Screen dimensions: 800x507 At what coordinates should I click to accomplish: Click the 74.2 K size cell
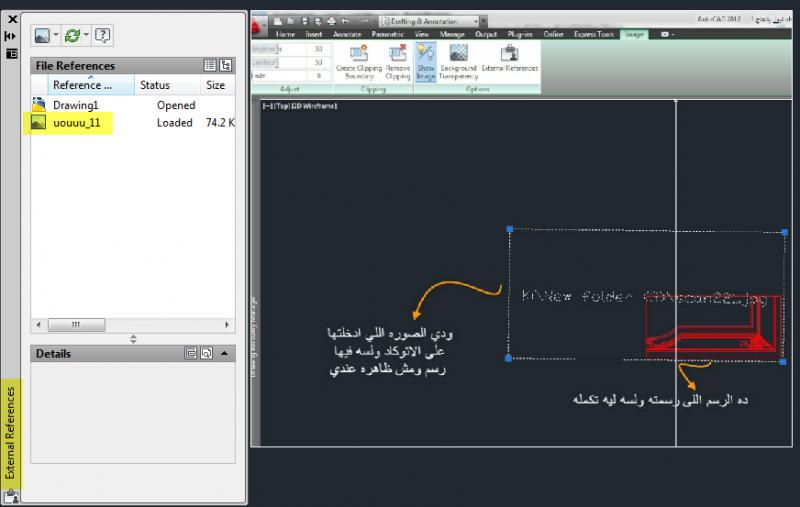click(220, 123)
